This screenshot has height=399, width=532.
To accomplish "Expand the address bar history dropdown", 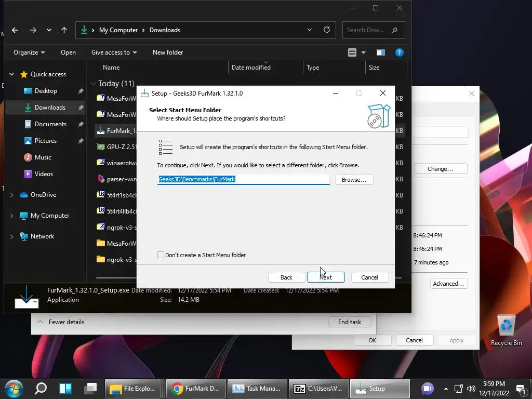I will pos(310,30).
